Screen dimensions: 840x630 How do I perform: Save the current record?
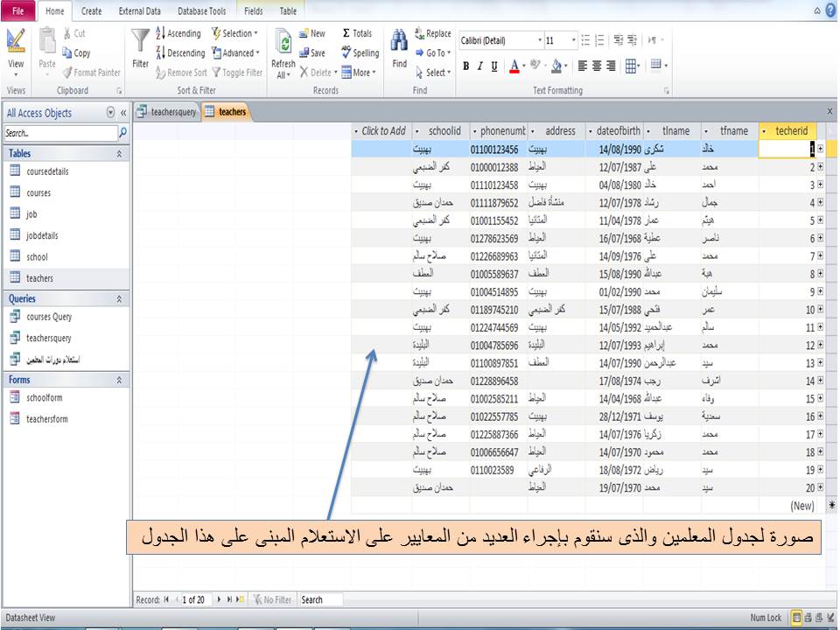coord(311,52)
